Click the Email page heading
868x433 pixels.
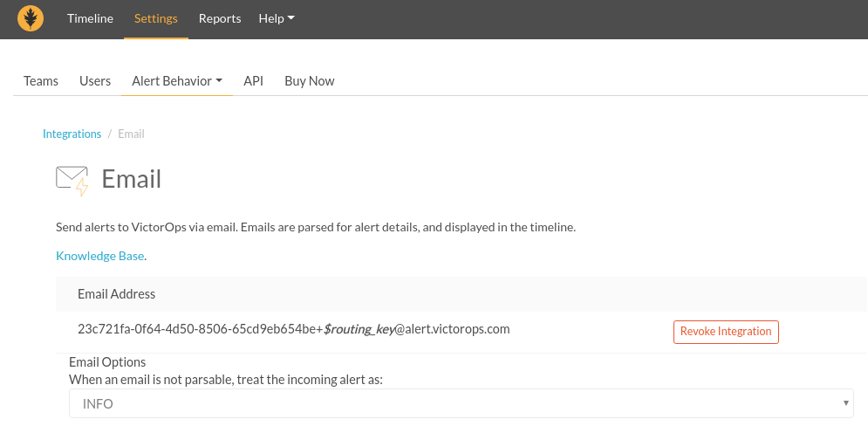(132, 179)
